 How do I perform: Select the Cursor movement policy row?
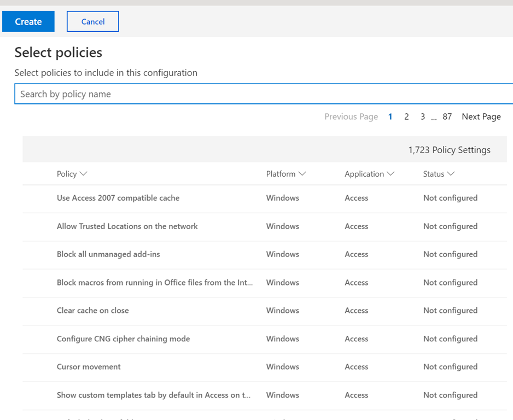pyautogui.click(x=89, y=367)
